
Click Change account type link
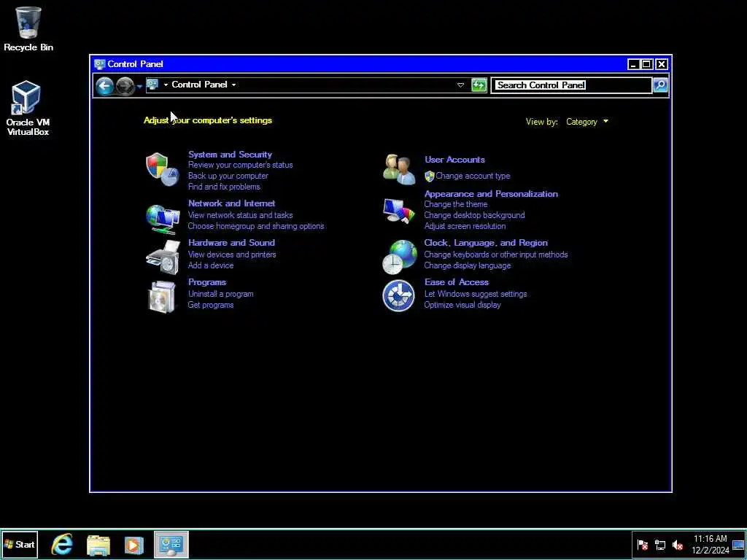tap(473, 176)
